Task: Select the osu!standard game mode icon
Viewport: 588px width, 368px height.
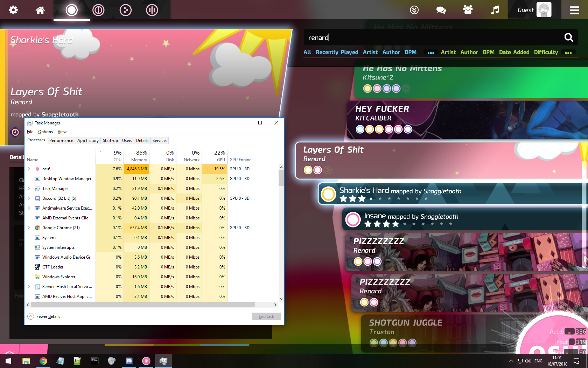Action: point(72,10)
